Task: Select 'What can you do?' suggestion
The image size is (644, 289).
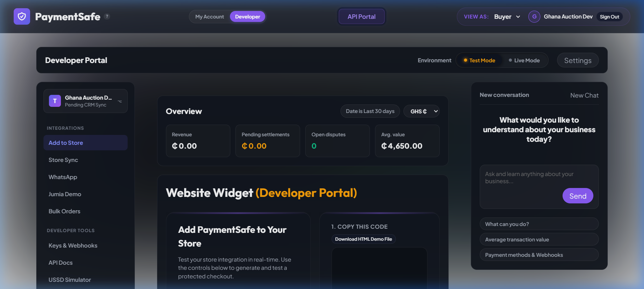Action: [539, 224]
